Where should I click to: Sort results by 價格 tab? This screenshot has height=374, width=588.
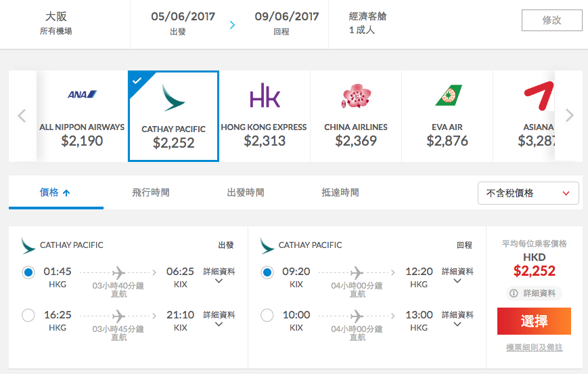(56, 192)
